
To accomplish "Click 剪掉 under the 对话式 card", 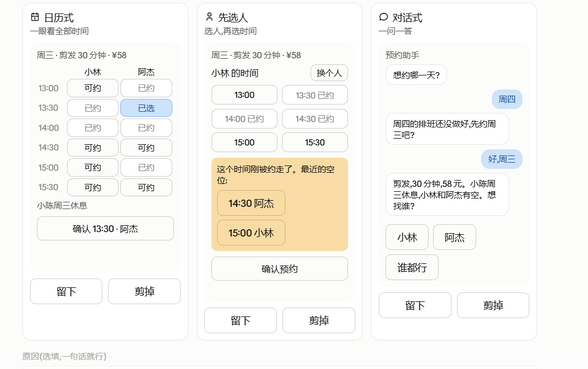I will point(493,305).
